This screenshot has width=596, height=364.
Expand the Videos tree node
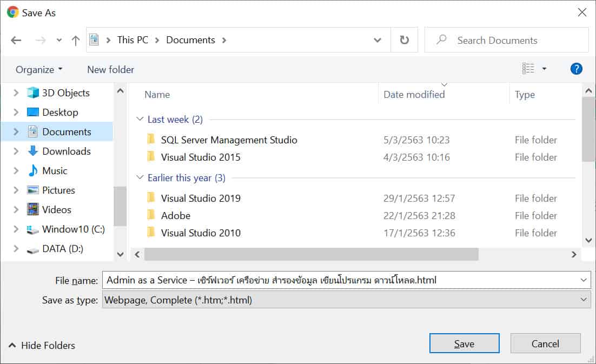[16, 209]
